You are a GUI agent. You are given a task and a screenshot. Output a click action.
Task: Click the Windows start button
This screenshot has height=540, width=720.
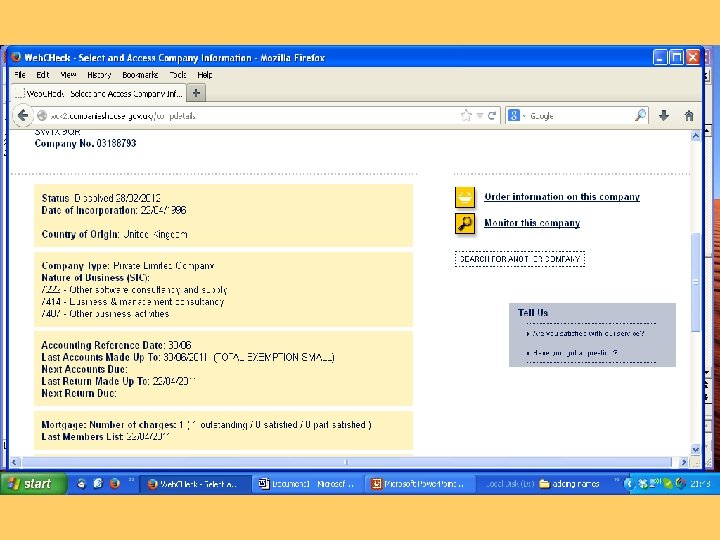(33, 484)
